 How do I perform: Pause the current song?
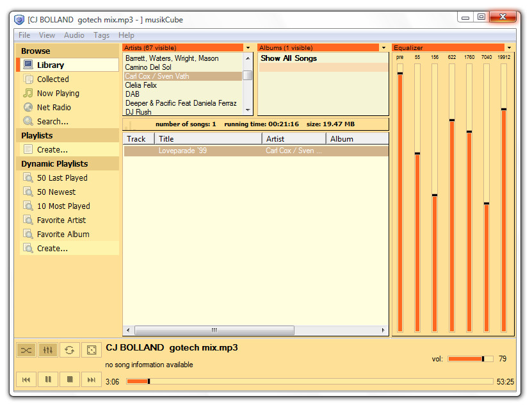point(48,379)
